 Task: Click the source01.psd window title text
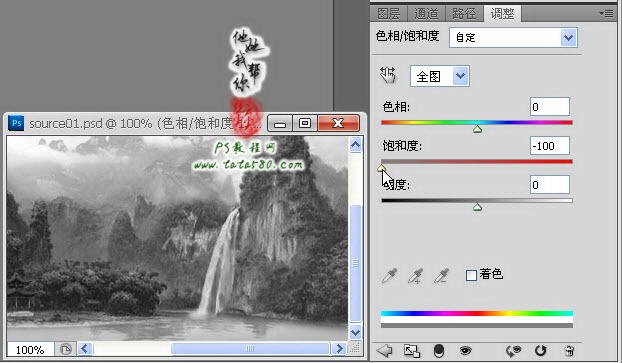pos(145,123)
